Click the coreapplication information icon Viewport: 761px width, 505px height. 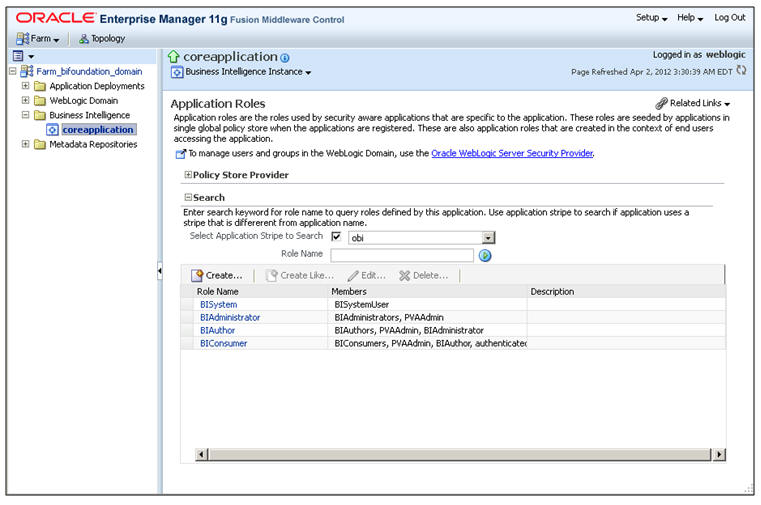click(x=285, y=58)
